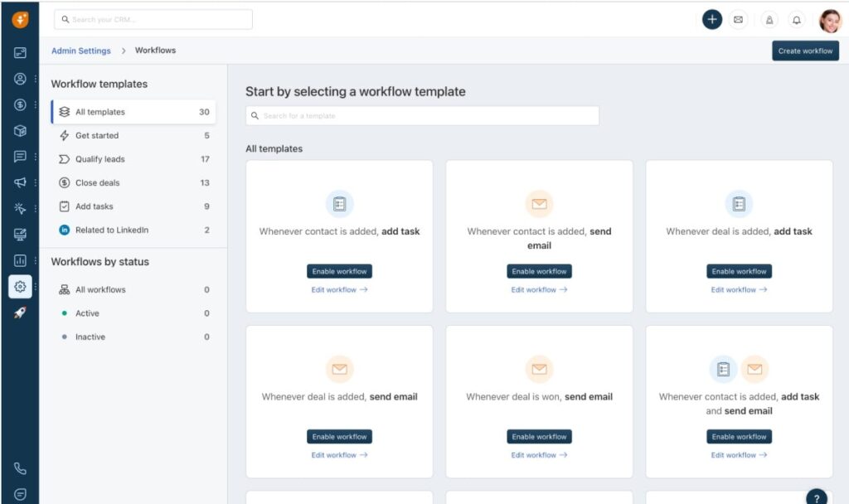Image resolution: width=849 pixels, height=504 pixels.
Task: Enable workflow for 'contact is added, add task'
Action: click(x=339, y=271)
